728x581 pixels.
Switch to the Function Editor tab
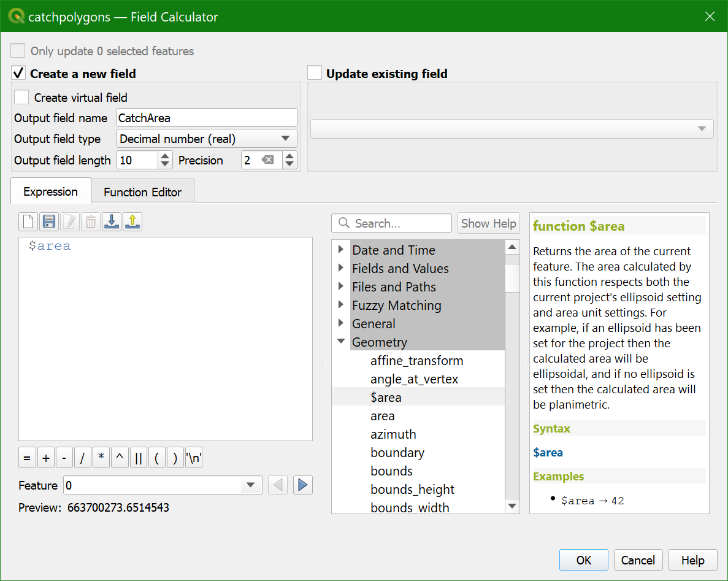tap(142, 192)
